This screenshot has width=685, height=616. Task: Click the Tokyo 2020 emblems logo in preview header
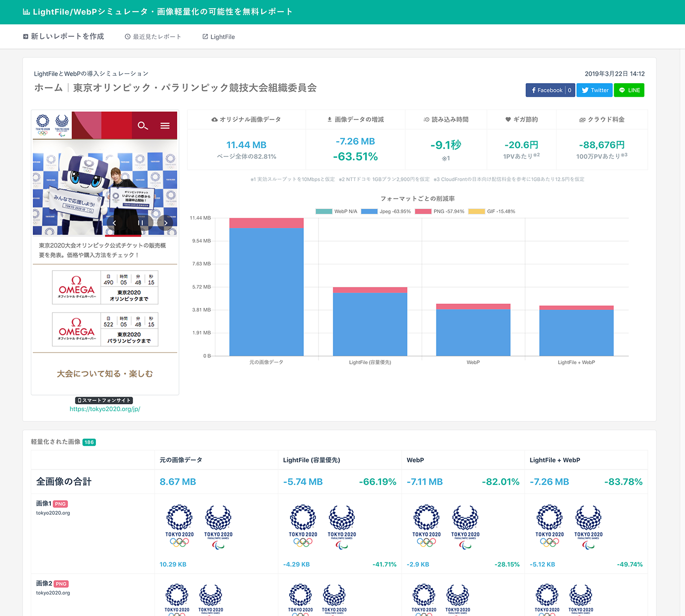(x=52, y=126)
